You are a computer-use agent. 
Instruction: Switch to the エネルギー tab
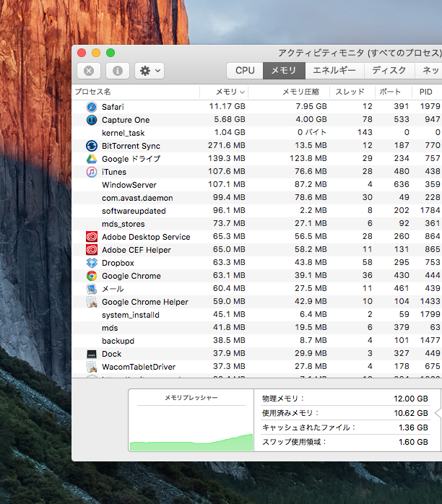(334, 71)
